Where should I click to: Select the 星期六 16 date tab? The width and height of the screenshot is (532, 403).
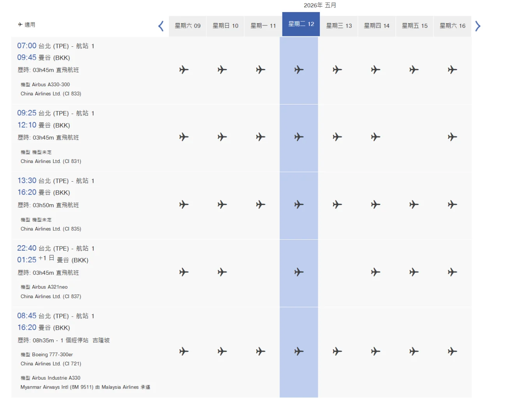click(452, 26)
